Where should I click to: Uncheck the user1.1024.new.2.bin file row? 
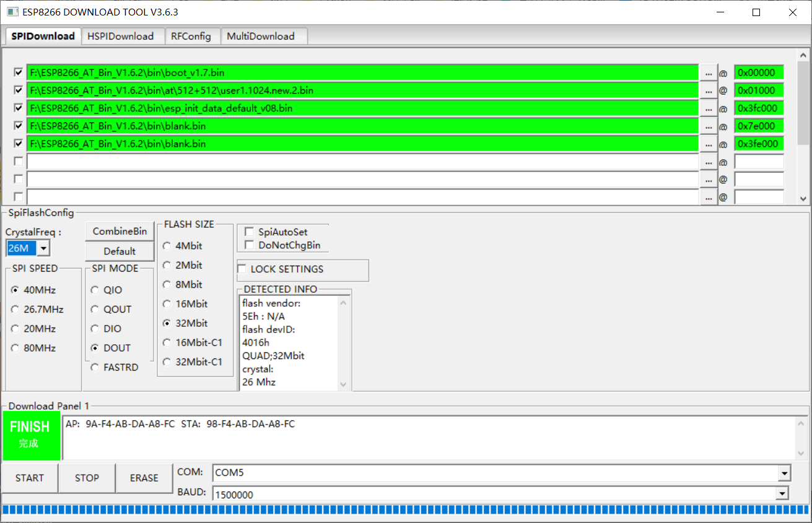point(19,90)
